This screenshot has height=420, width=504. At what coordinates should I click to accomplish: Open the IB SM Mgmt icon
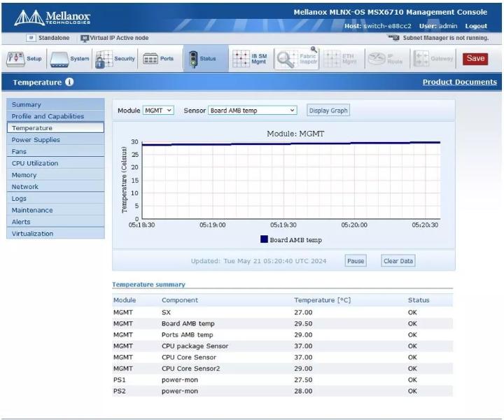pyautogui.click(x=241, y=59)
